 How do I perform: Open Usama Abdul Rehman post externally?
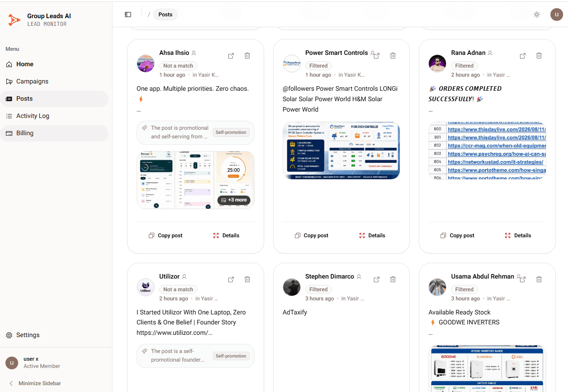pyautogui.click(x=523, y=279)
